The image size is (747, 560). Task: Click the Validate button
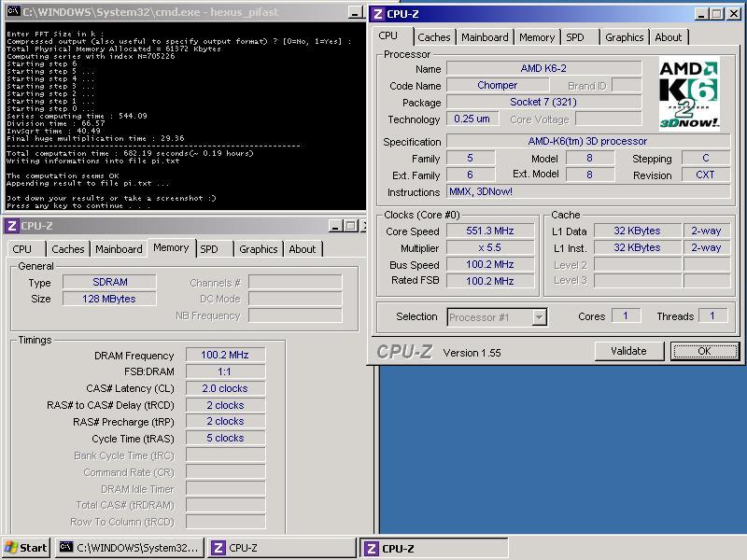pos(628,351)
